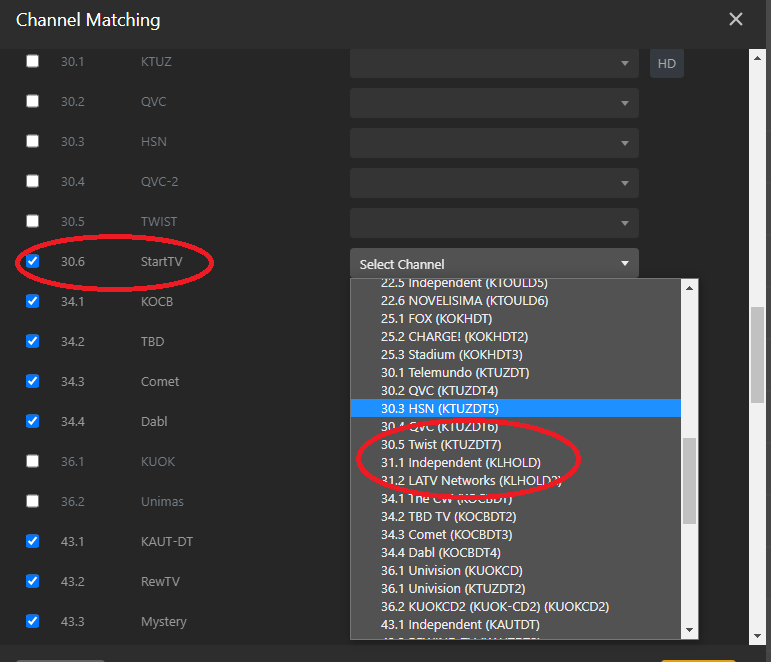The image size is (771, 662).
Task: Click the dropdown list scrollbar thumb
Action: (689, 481)
